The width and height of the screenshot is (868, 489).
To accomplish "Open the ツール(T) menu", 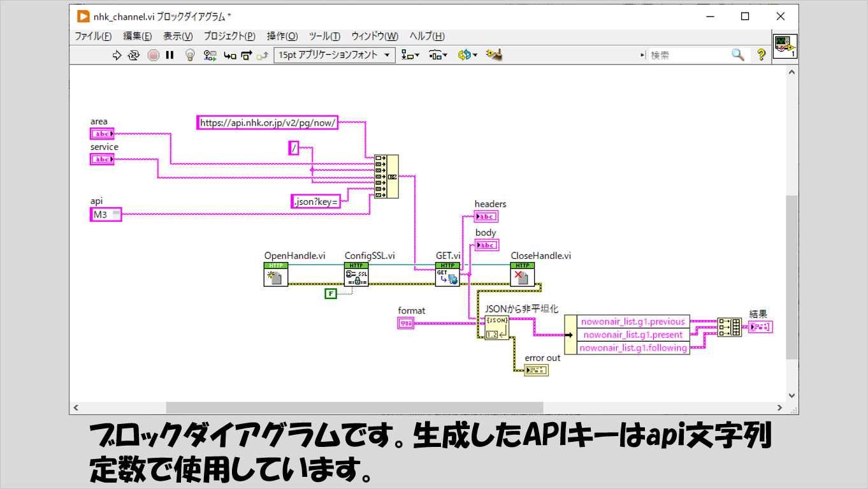I will point(324,36).
